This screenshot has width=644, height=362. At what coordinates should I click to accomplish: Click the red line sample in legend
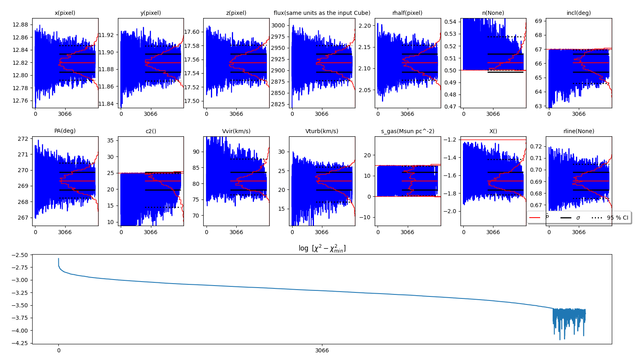[x=535, y=218]
